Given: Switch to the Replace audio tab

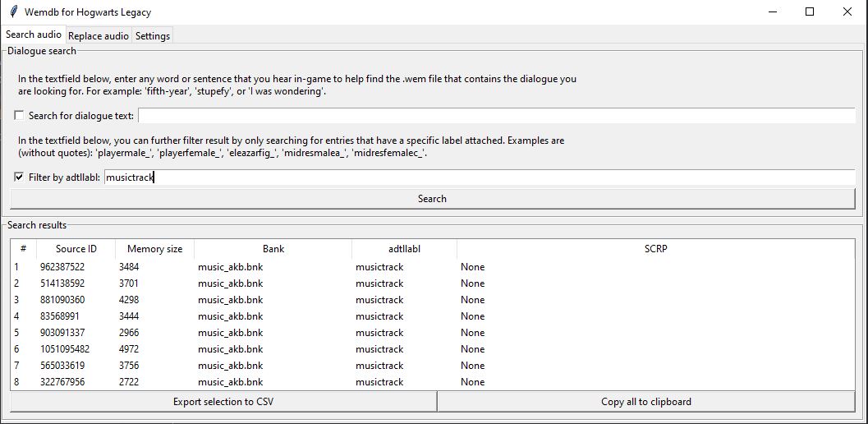Looking at the screenshot, I should pyautogui.click(x=99, y=35).
